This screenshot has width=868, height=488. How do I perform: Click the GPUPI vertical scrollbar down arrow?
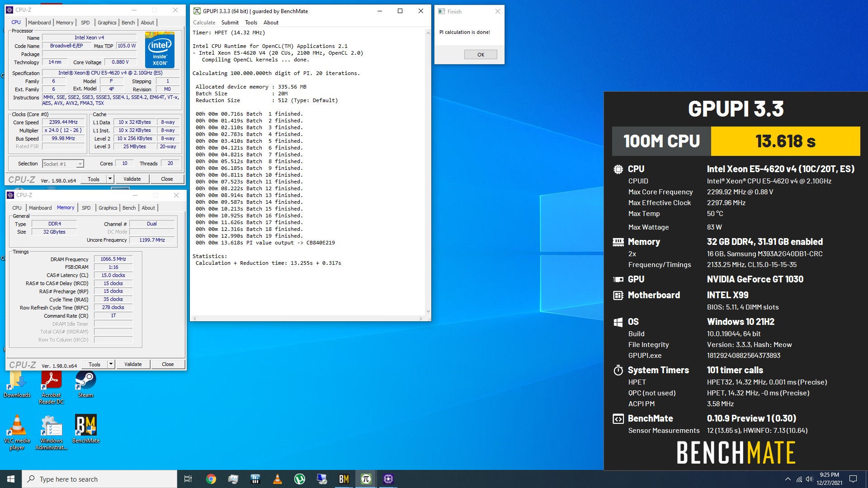coord(428,311)
